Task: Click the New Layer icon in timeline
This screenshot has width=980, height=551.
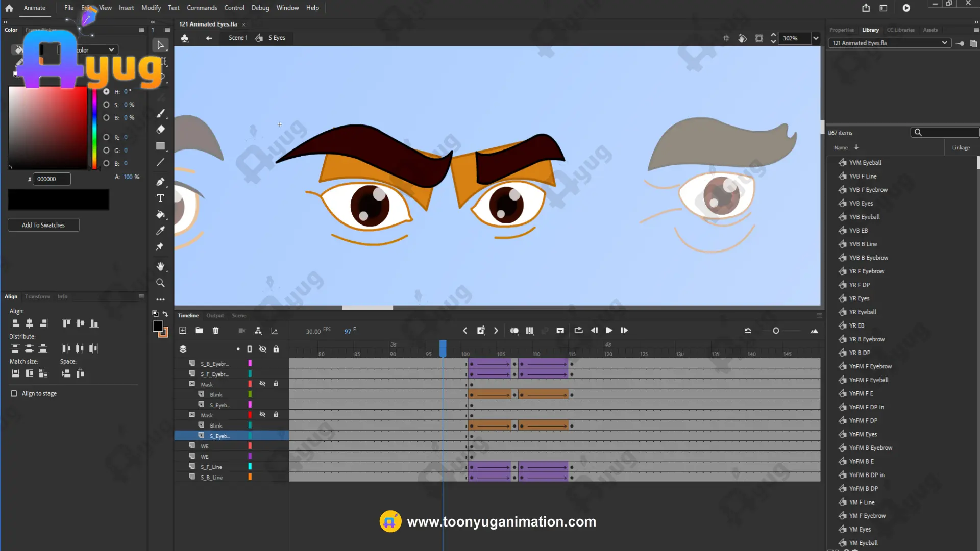Action: click(183, 331)
